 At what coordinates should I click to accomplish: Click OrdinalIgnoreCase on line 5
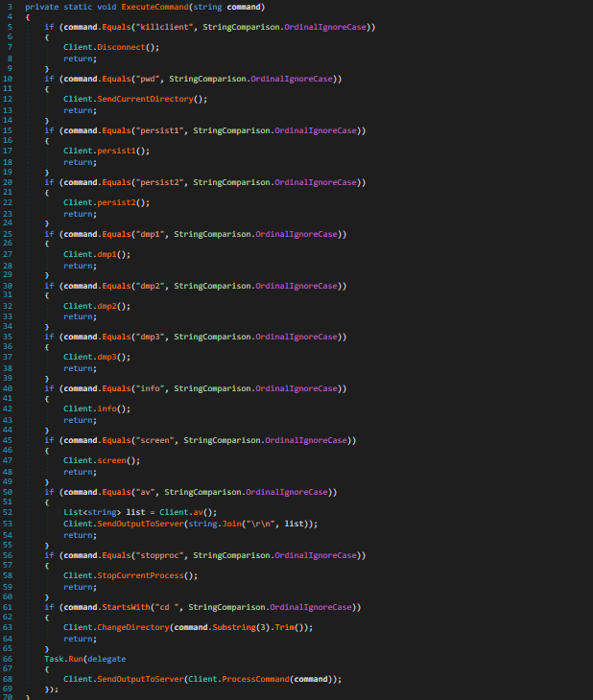[325, 27]
